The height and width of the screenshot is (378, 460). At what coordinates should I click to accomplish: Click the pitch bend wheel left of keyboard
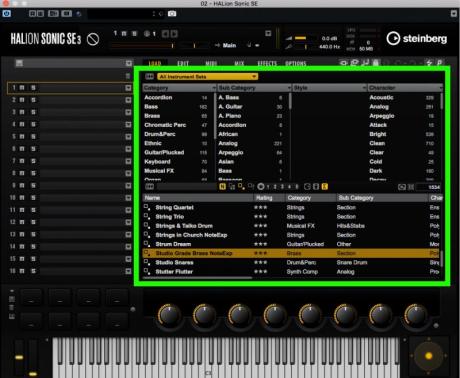pyautogui.click(x=19, y=358)
